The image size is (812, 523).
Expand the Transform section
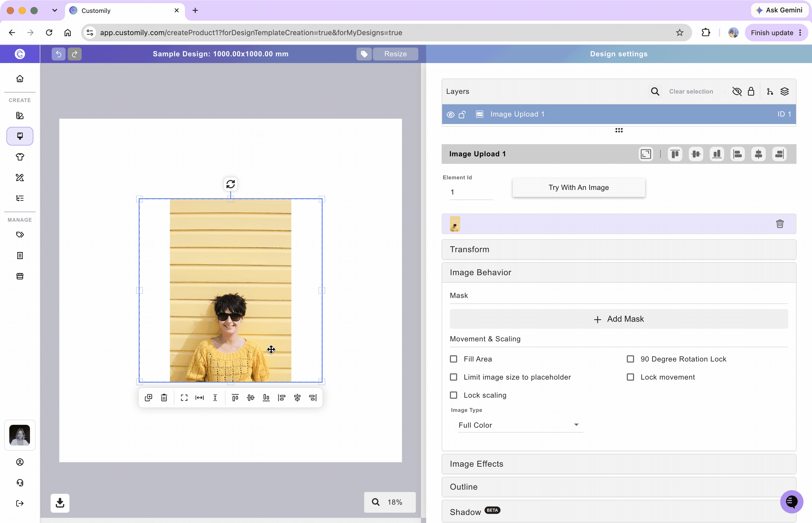(x=619, y=250)
